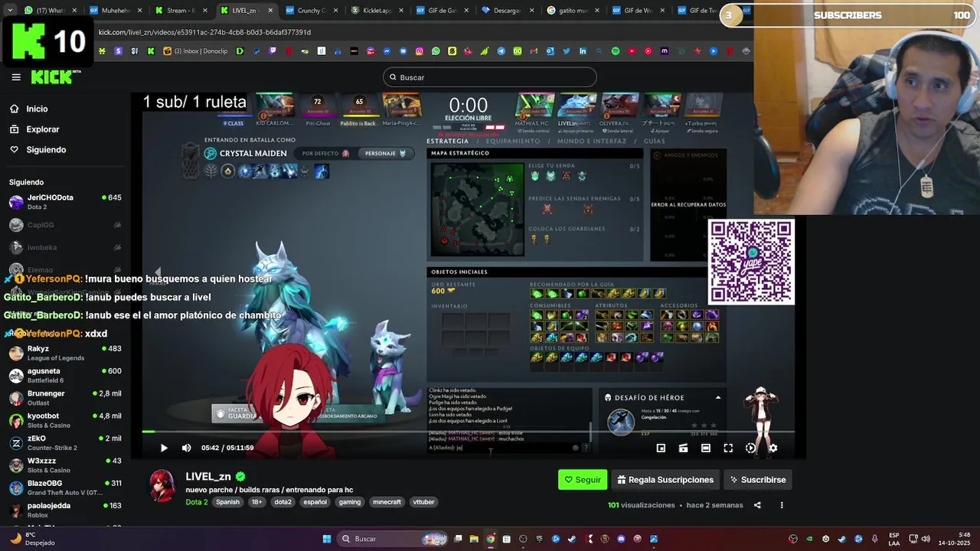This screenshot has width=980, height=551.
Task: Click the Seguir follow button
Action: click(583, 480)
